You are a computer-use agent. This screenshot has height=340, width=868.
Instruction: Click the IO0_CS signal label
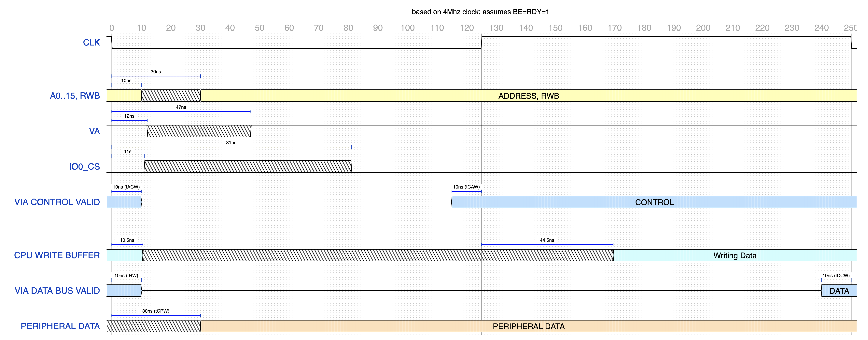pyautogui.click(x=84, y=167)
